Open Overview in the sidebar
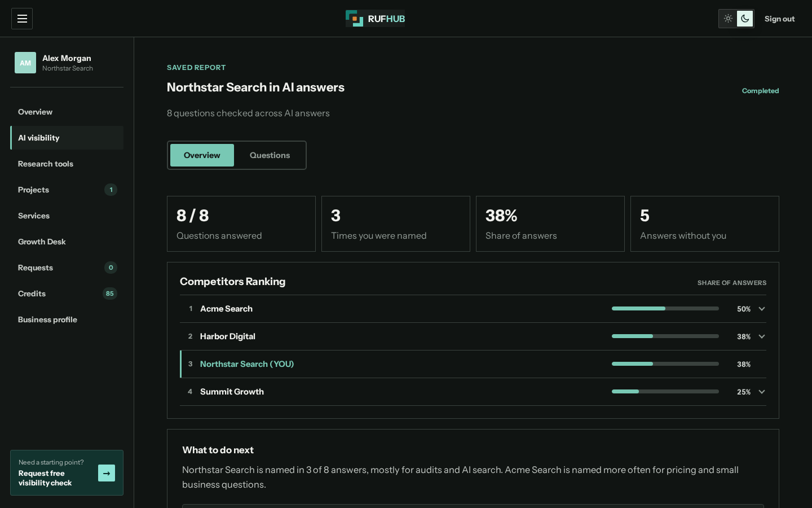This screenshot has width=812, height=508. 67,112
